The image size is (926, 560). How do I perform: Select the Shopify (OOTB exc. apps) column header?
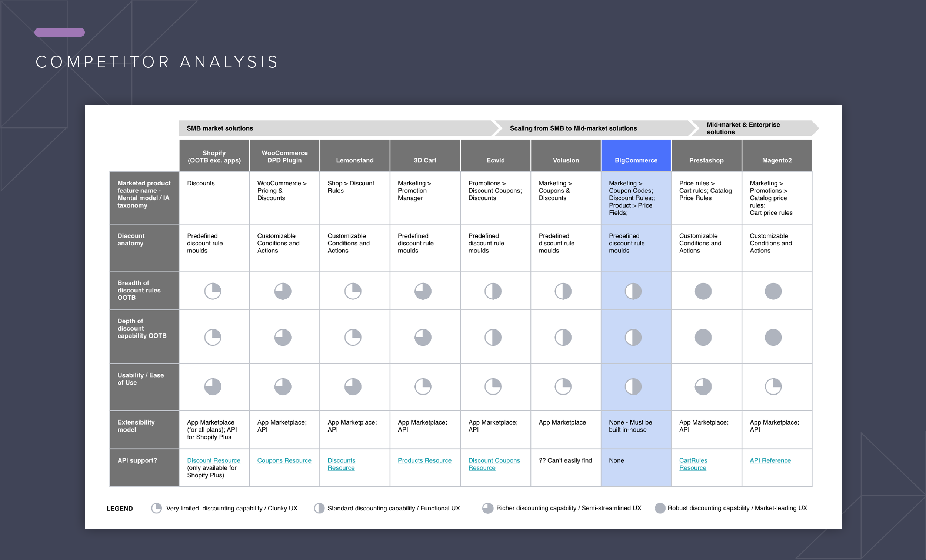coord(214,155)
